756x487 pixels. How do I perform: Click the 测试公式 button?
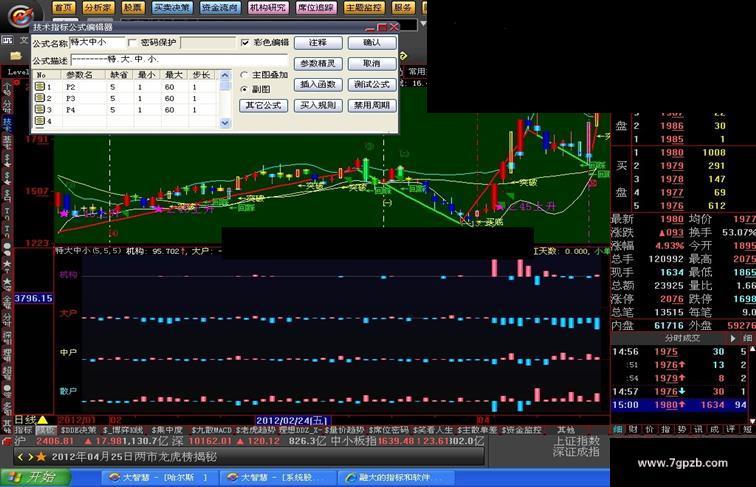pos(372,84)
